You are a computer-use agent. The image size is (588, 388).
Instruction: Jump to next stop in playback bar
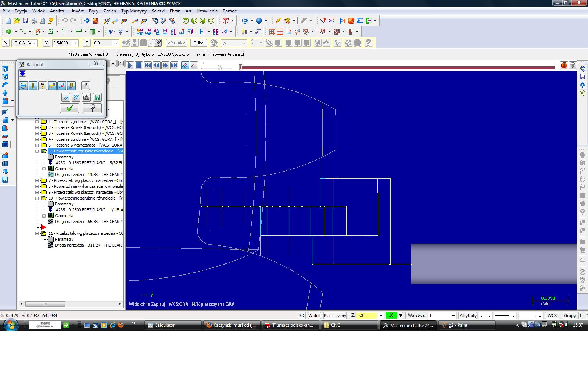click(x=174, y=65)
